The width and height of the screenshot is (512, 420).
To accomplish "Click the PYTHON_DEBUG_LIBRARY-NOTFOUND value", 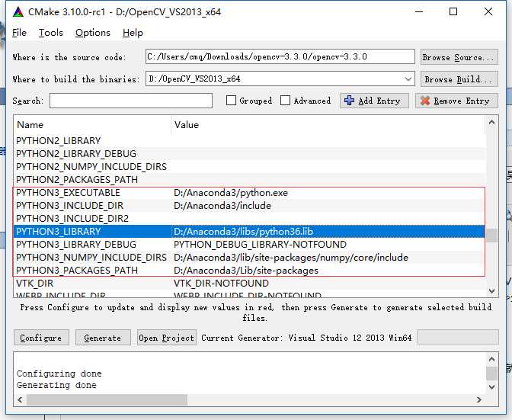I will (261, 245).
